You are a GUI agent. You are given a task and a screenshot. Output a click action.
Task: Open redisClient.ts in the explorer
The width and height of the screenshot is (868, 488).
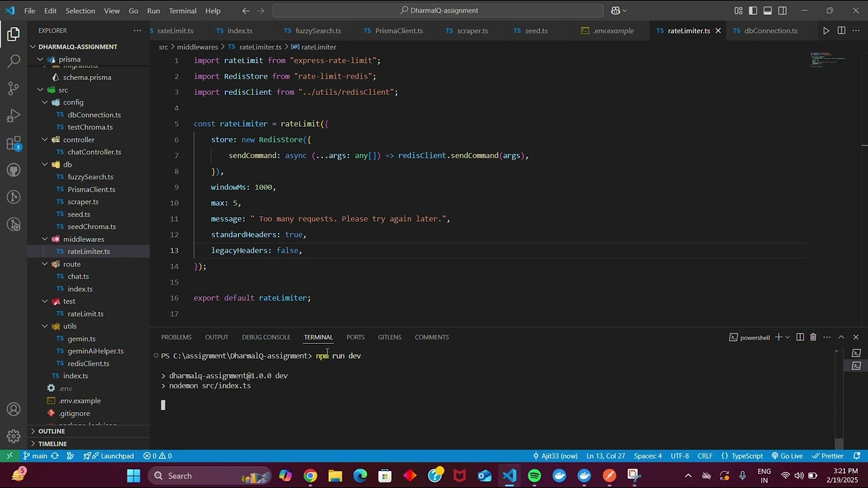[x=88, y=363]
